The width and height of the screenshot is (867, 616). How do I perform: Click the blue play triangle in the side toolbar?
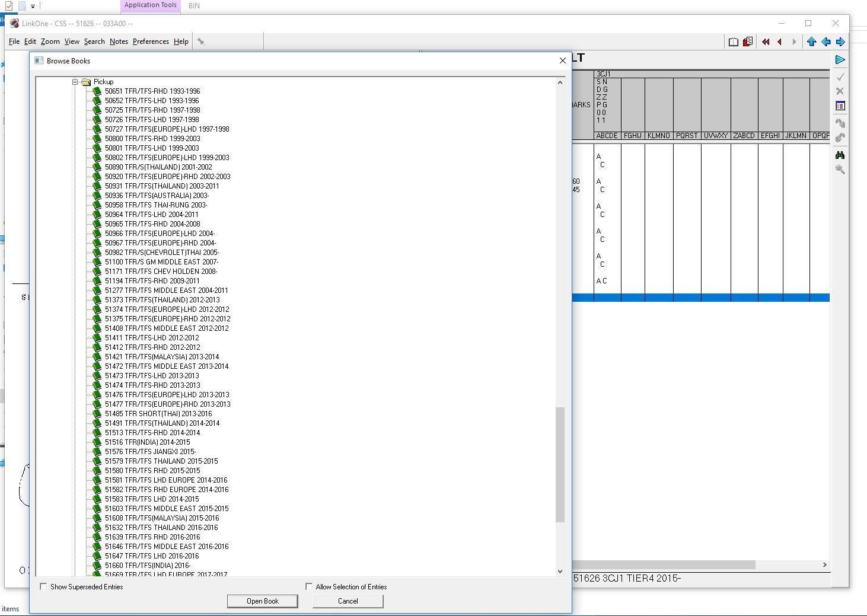click(x=840, y=60)
